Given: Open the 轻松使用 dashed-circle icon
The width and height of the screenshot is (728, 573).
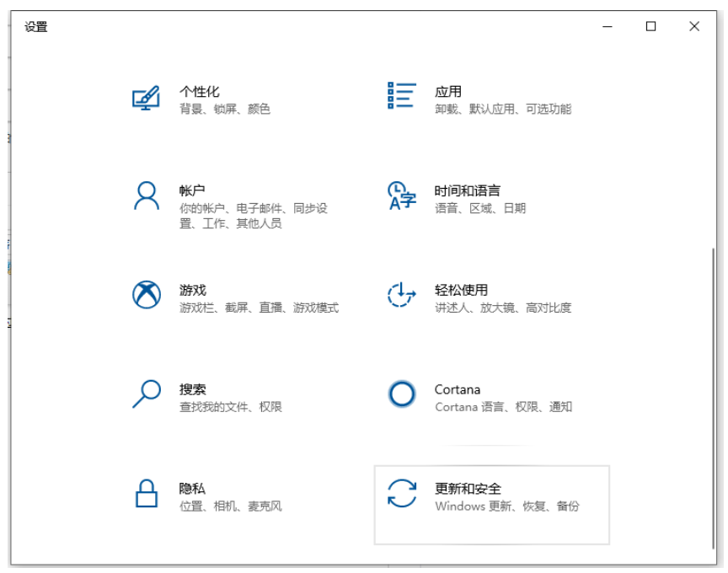Looking at the screenshot, I should pos(402,294).
